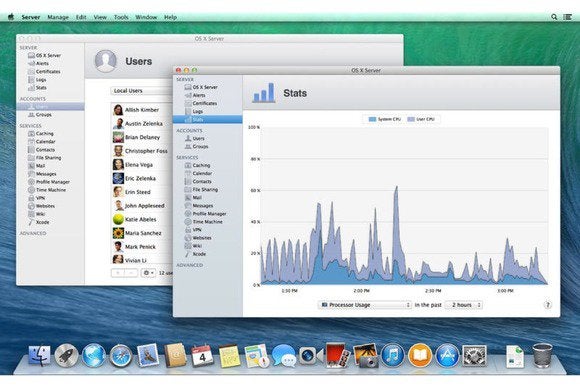The width and height of the screenshot is (580, 388).
Task: Open the Tools menu
Action: (x=121, y=17)
